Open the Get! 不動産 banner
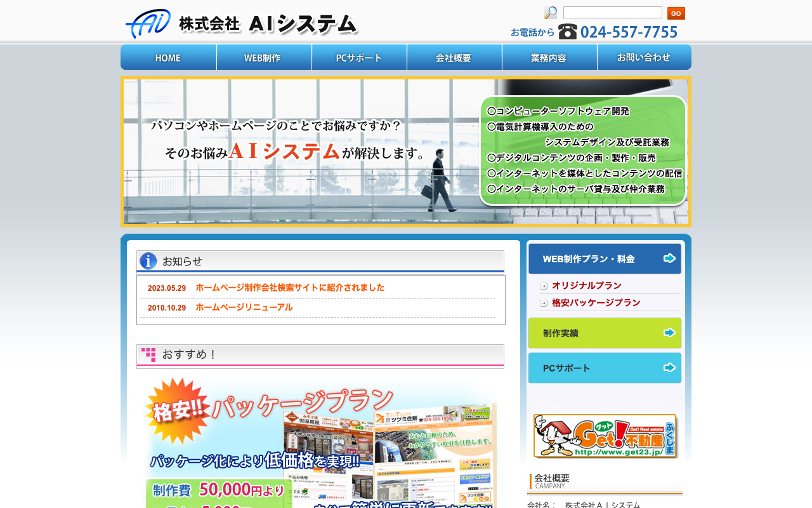 [605, 436]
